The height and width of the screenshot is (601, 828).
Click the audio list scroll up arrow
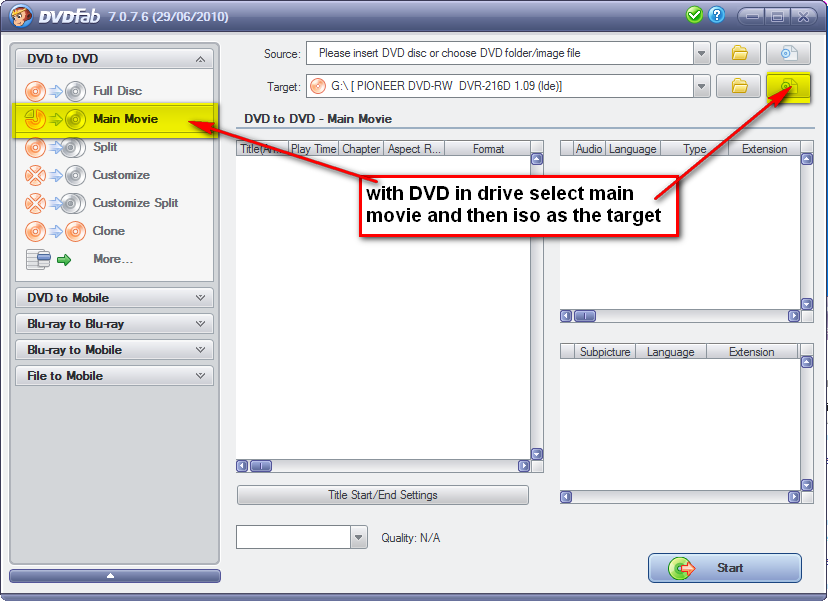[807, 158]
